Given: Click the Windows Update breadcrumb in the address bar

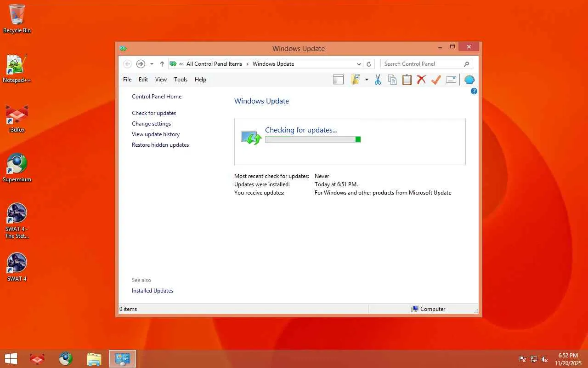Looking at the screenshot, I should 273,64.
